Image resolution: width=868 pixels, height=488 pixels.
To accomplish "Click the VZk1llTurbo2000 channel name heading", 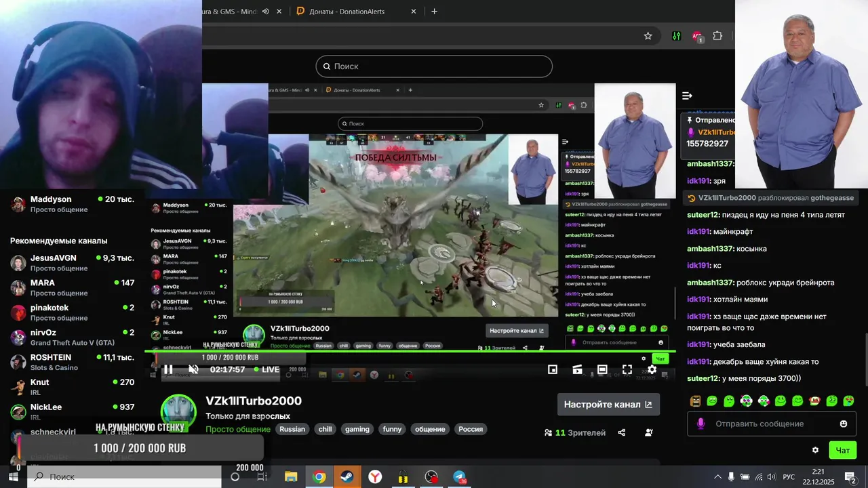I will 254,401.
